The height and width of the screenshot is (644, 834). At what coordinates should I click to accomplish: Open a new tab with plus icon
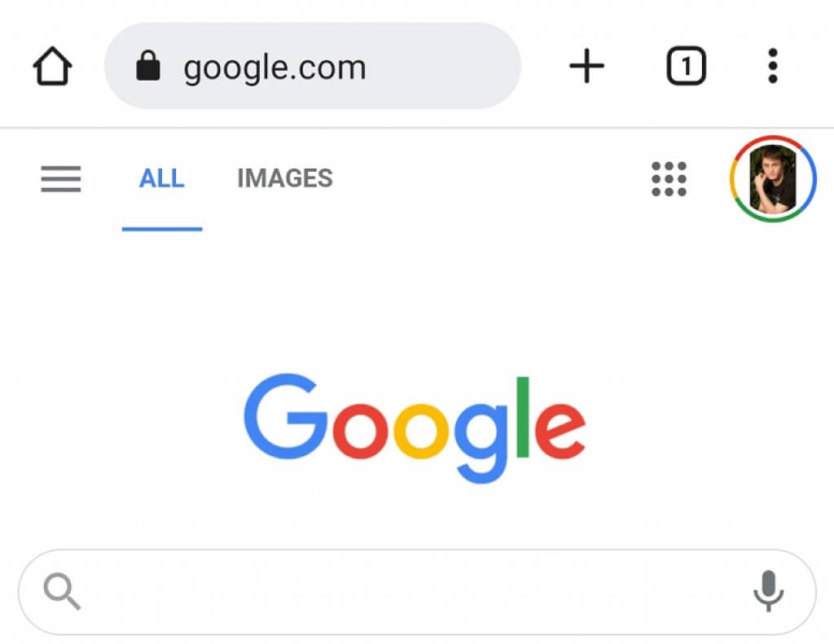pos(586,66)
